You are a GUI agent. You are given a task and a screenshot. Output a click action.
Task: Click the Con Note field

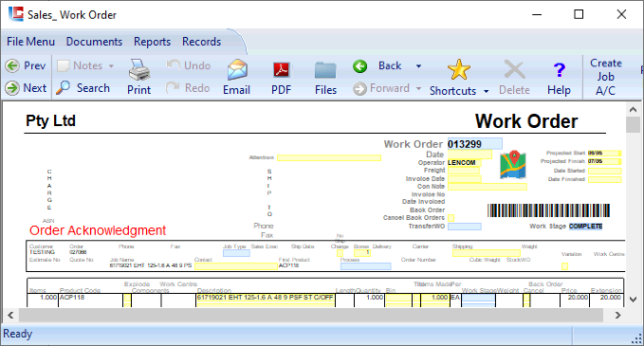click(488, 187)
